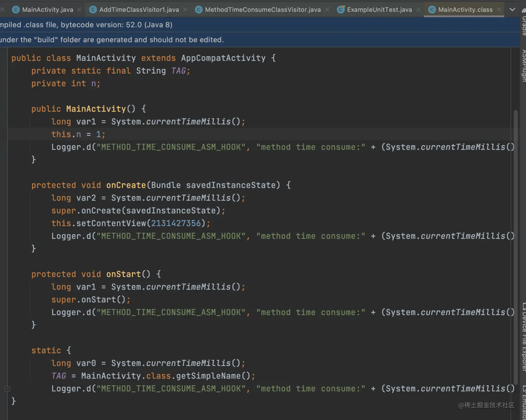This screenshot has height=420, width=526.
Task: Close the MethodTimeConsumeClassVisitor.java tab
Action: point(327,9)
